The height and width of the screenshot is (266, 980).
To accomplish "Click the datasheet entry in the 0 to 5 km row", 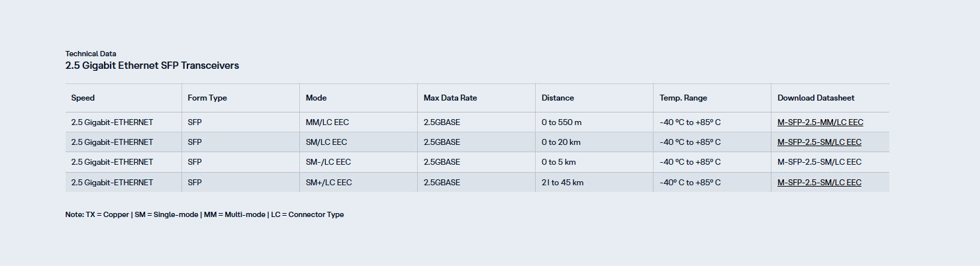I will click(819, 162).
